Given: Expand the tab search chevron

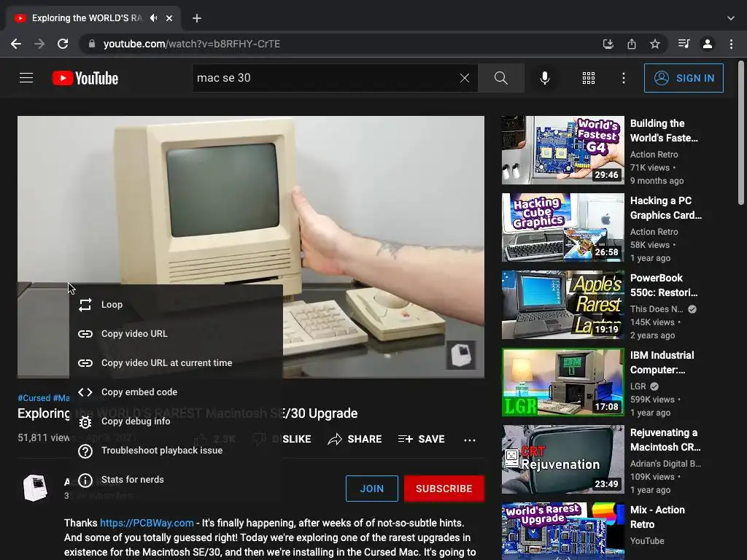Looking at the screenshot, I should coord(731,18).
